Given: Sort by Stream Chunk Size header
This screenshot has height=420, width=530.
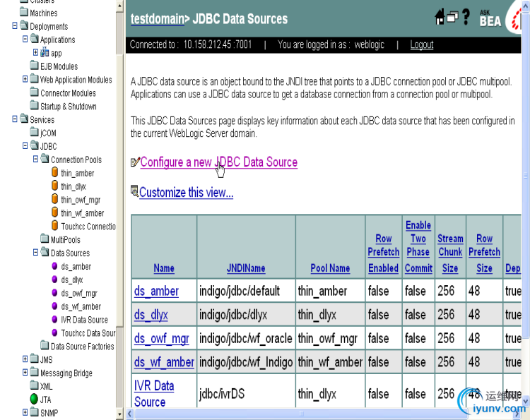Looking at the screenshot, I should [x=450, y=253].
